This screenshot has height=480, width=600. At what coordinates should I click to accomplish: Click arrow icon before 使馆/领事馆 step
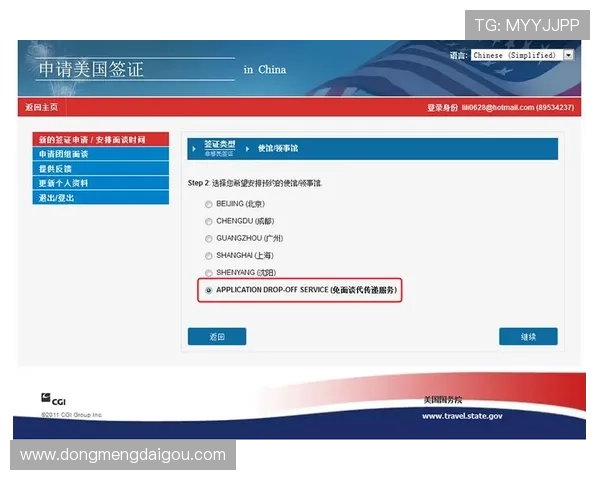click(247, 149)
